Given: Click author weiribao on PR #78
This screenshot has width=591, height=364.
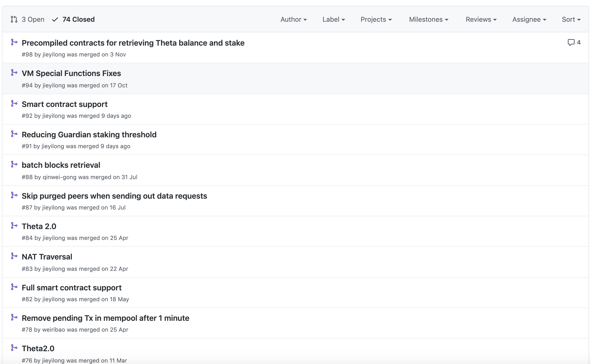Looking at the screenshot, I should pos(54,330).
